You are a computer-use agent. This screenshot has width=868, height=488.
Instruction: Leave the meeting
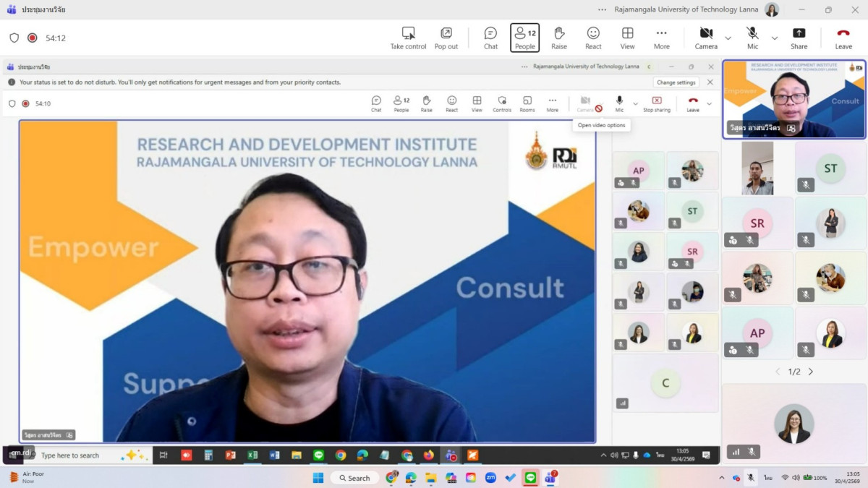pos(843,38)
